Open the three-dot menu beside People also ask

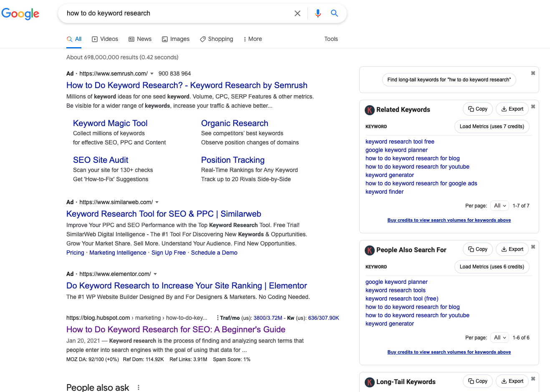point(138,387)
